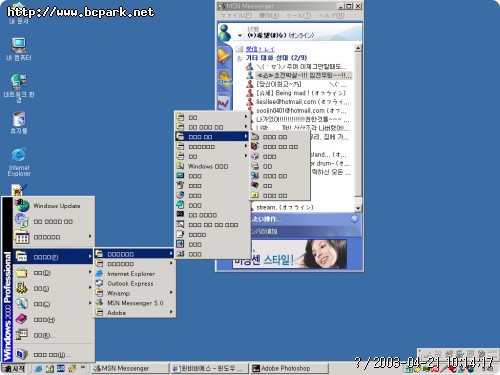Select the 휴지통 recycle bin desktop icon
This screenshot has width=500, height=375.
(x=19, y=123)
